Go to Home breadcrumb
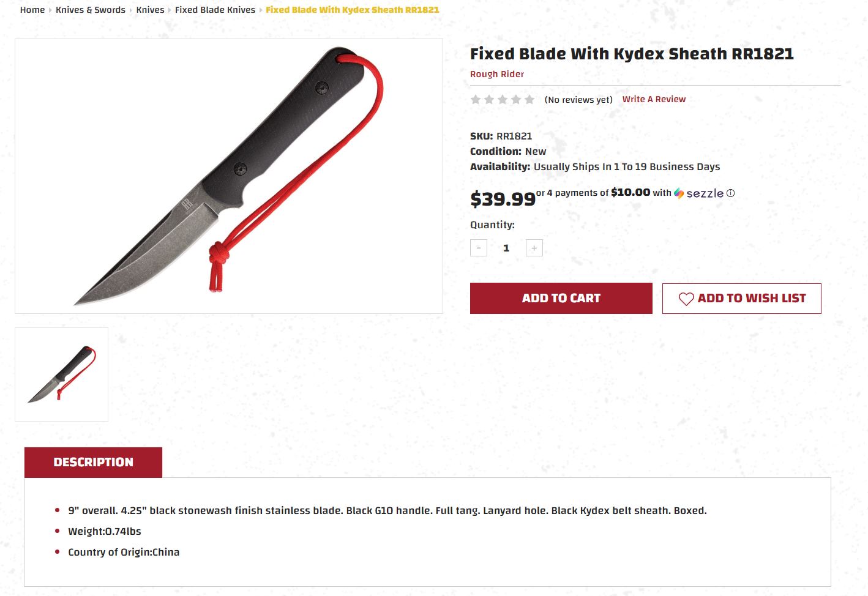 tap(32, 10)
